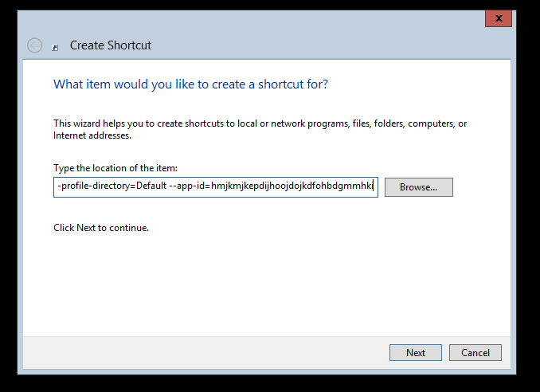Click the small shortcut icon beside Create Shortcut

(55, 48)
